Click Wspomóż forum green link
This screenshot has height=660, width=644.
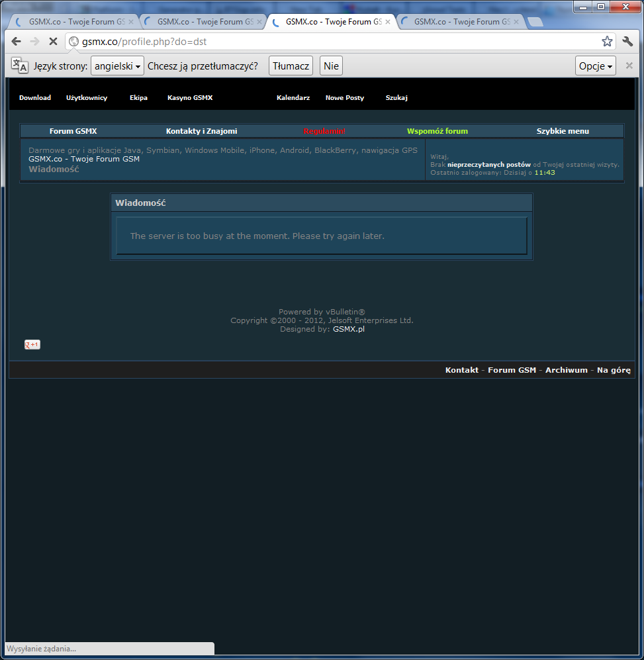click(x=437, y=131)
